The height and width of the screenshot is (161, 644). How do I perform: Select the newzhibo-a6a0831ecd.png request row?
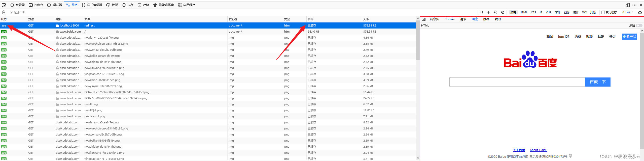pos(208,80)
